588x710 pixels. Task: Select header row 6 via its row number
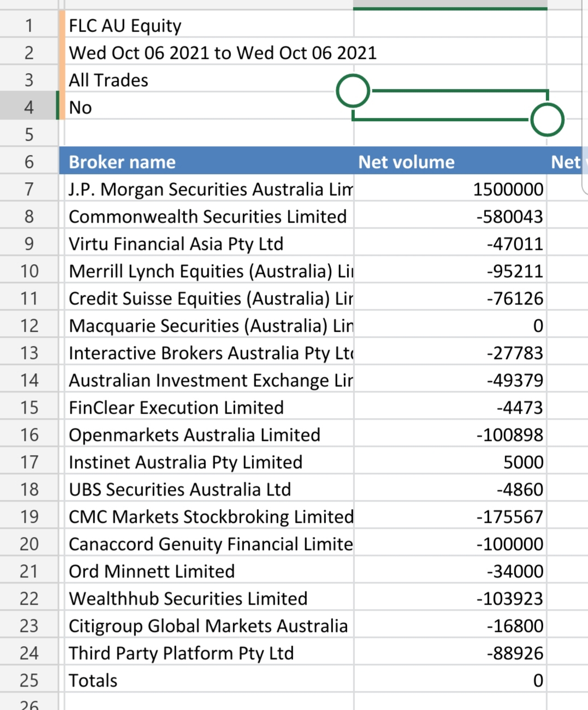(x=29, y=162)
